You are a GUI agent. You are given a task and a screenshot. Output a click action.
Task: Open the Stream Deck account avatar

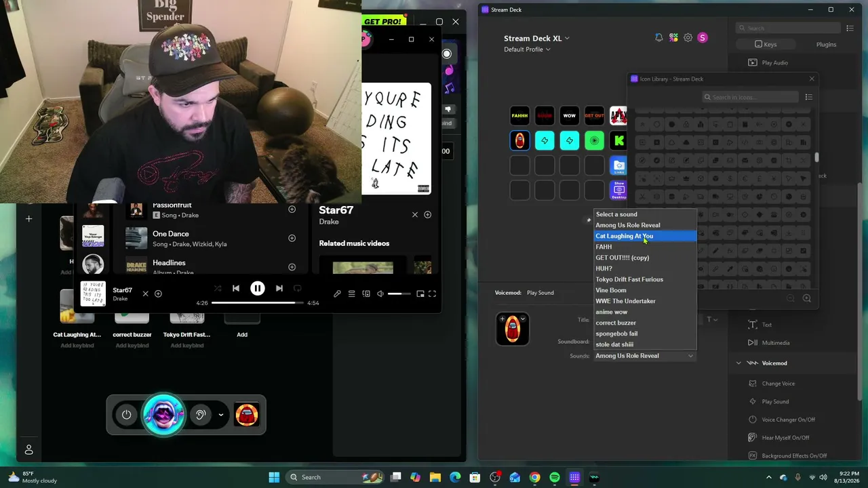pyautogui.click(x=703, y=38)
